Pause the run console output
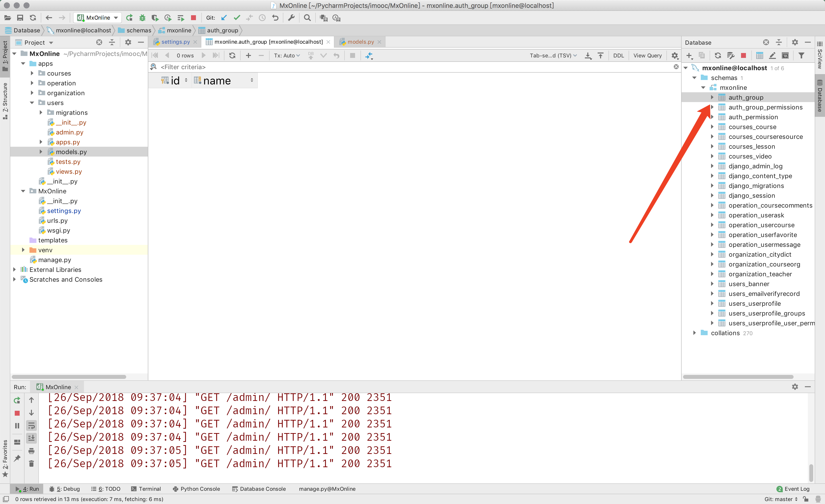The width and height of the screenshot is (825, 504). [17, 426]
